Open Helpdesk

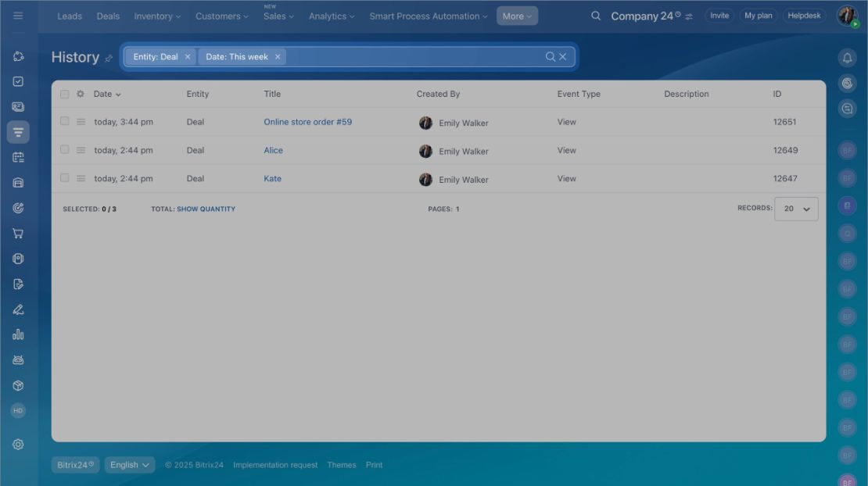(x=804, y=16)
